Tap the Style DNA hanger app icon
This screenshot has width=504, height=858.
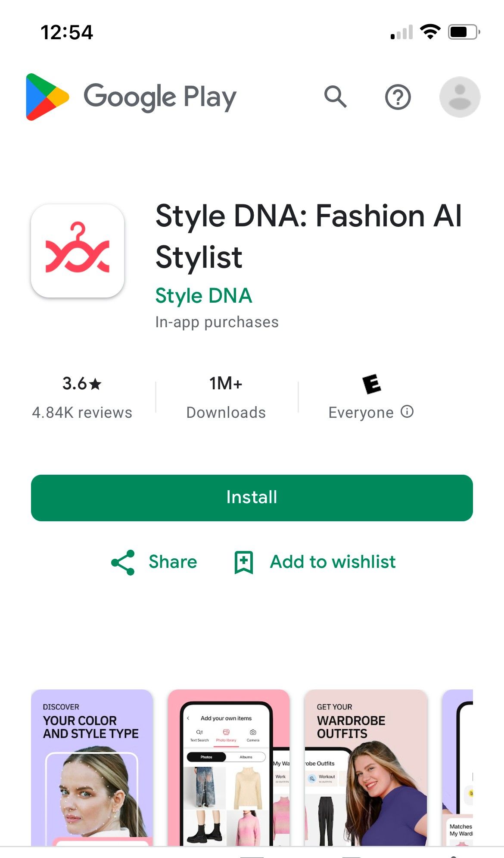[x=78, y=251]
